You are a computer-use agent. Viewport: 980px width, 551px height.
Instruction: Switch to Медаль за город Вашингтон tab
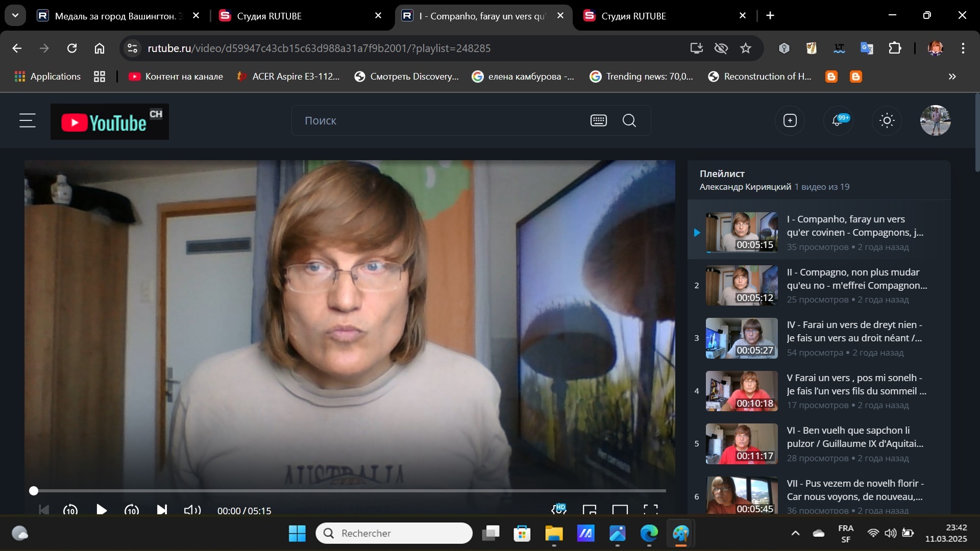click(115, 16)
